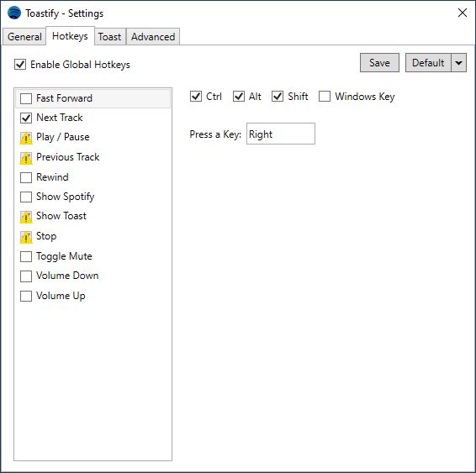The image size is (476, 473).
Task: Uncheck the Shift modifier checkbox
Action: coord(278,97)
